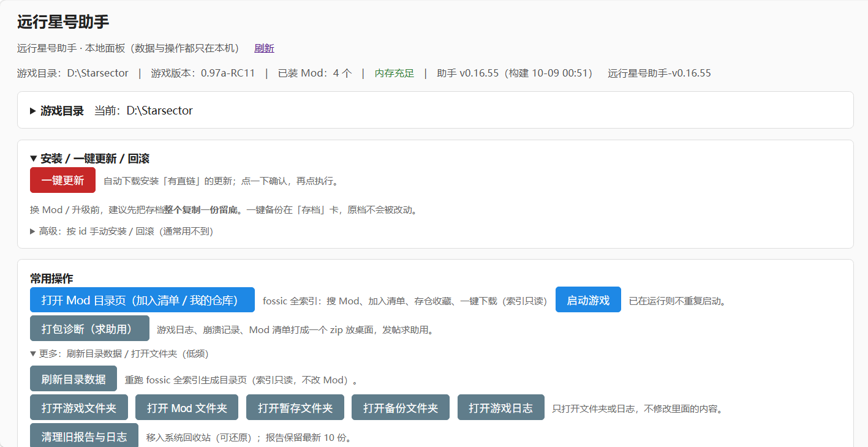Image resolution: width=868 pixels, height=447 pixels.
Task: Click the 游戏版本：0.97a-RC11 status text
Action: [x=203, y=73]
